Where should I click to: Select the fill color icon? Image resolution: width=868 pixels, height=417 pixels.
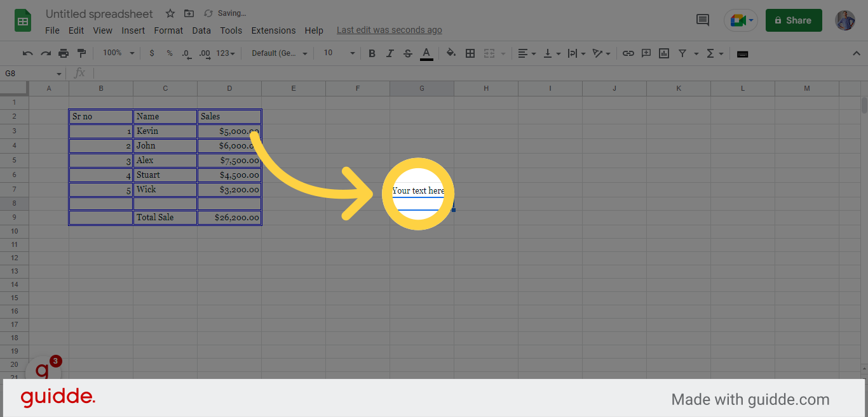click(451, 53)
